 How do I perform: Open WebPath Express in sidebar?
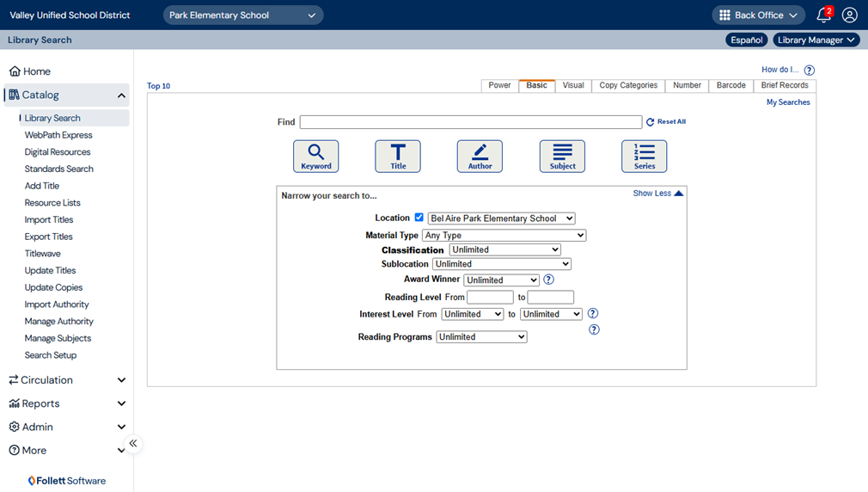click(58, 135)
